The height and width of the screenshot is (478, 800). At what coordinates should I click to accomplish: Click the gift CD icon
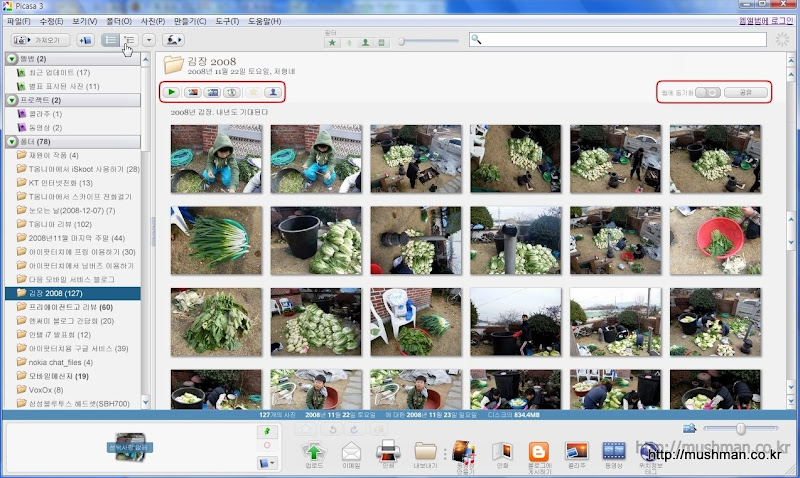click(x=232, y=92)
